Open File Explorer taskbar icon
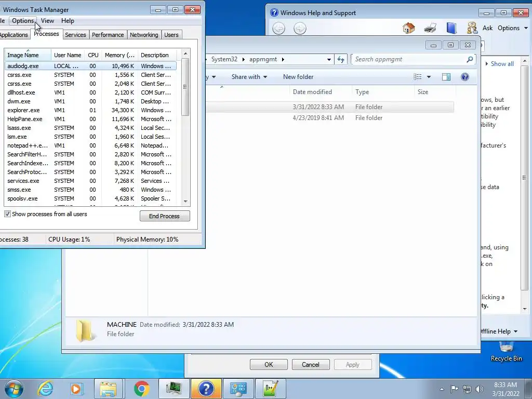This screenshot has width=532, height=399. click(108, 389)
